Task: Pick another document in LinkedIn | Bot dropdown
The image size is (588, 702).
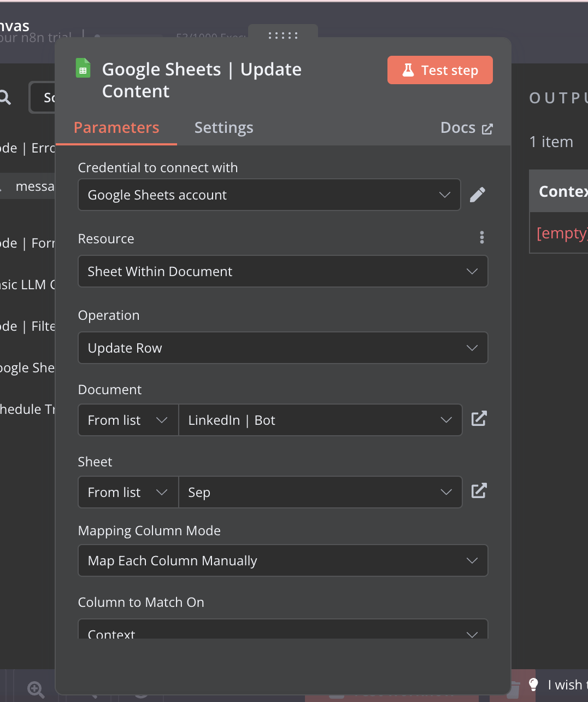Action: [320, 420]
